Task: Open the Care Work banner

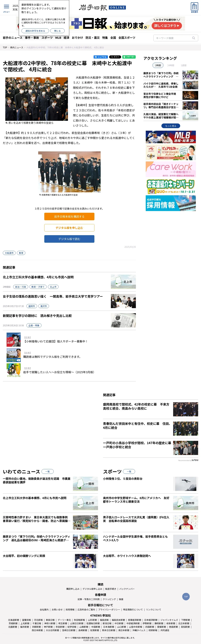Action: (x=171, y=169)
